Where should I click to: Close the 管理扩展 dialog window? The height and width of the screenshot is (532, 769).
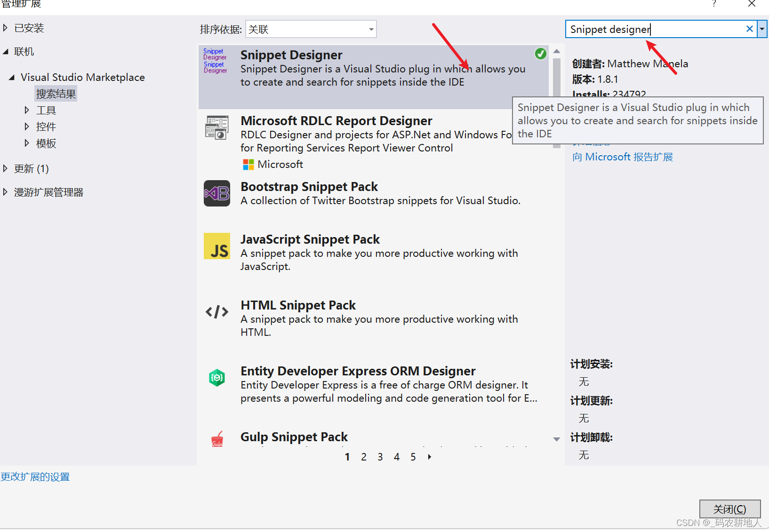[752, 4]
